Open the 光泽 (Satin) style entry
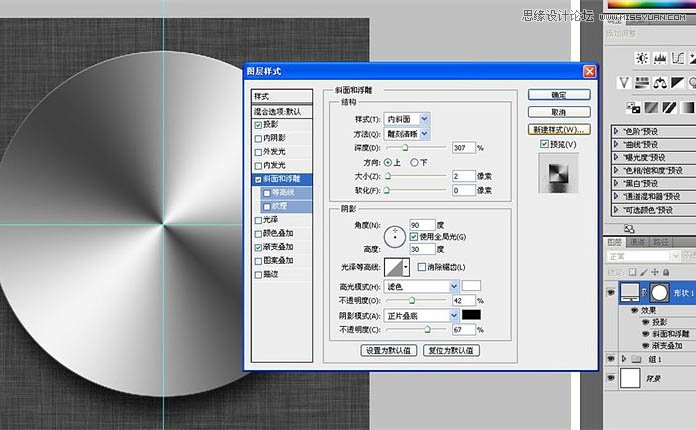The height and width of the screenshot is (430, 696). pyautogui.click(x=270, y=220)
